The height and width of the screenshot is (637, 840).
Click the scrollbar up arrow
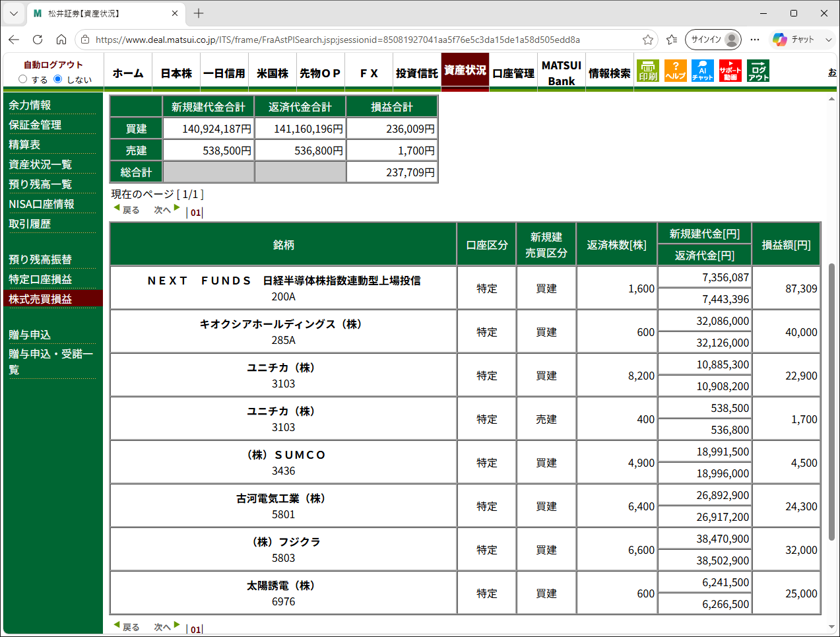831,99
